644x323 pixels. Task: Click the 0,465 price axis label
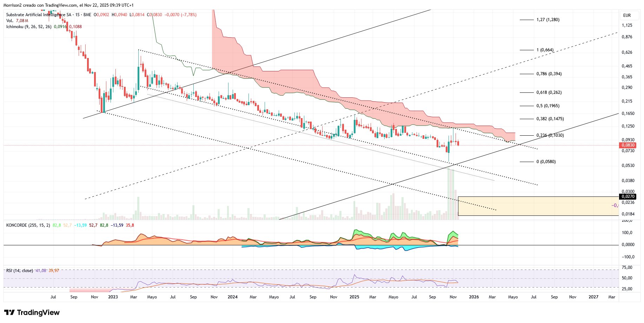pyautogui.click(x=627, y=66)
